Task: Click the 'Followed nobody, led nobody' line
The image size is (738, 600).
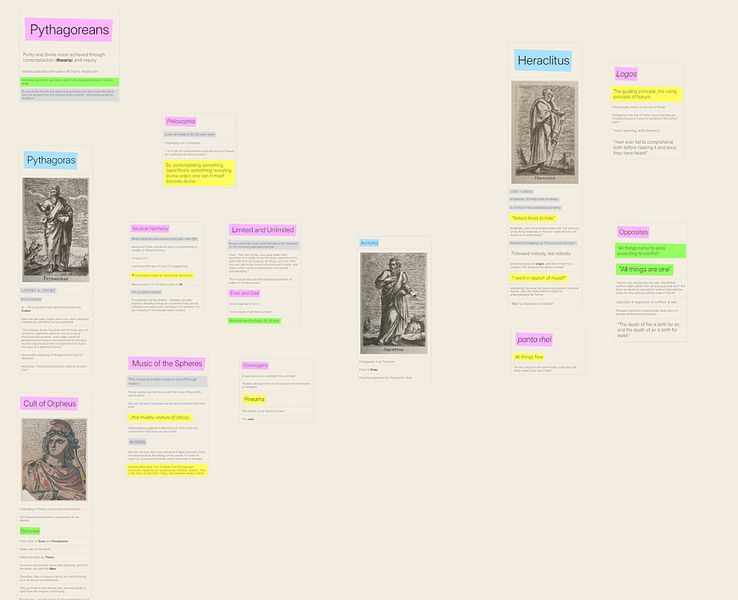Action: (x=541, y=254)
